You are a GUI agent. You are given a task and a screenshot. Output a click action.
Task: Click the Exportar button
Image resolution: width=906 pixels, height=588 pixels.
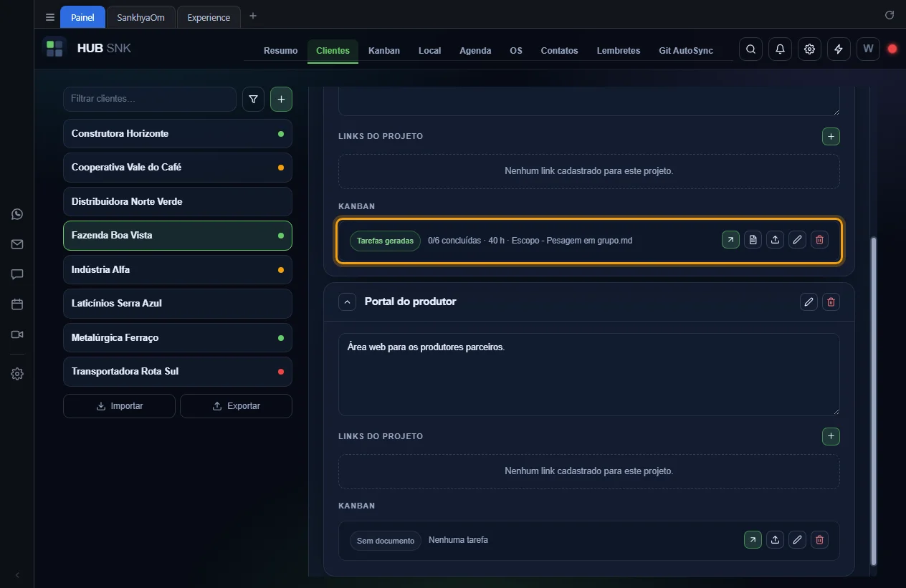(x=236, y=406)
